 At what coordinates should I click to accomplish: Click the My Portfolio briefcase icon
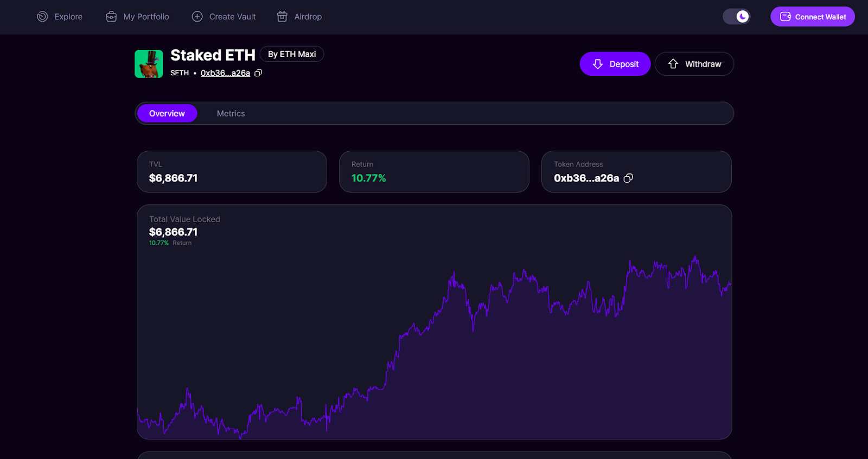tap(111, 17)
